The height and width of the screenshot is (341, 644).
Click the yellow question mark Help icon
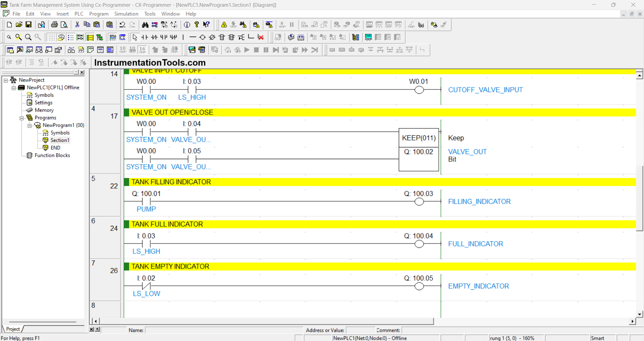pyautogui.click(x=197, y=24)
